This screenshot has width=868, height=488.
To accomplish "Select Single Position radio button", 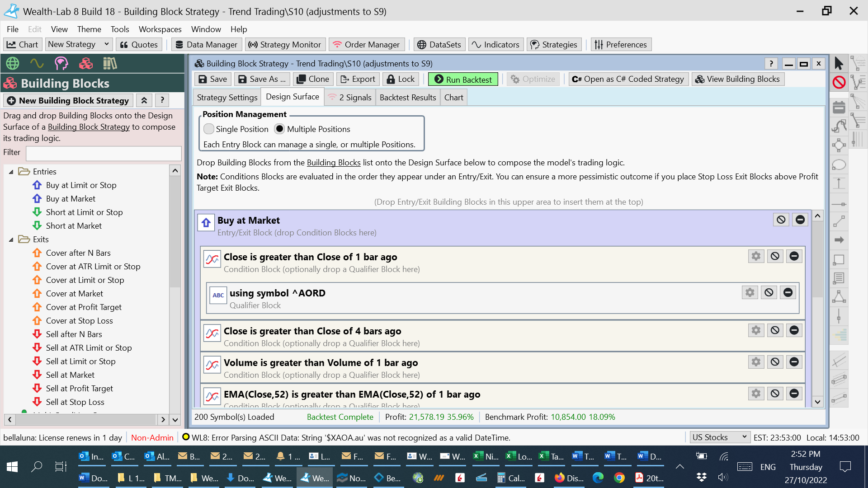I will (x=209, y=129).
